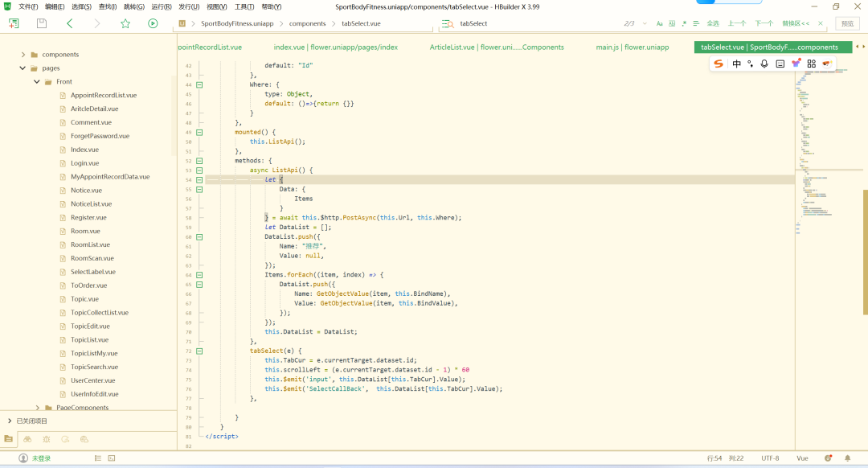The height and width of the screenshot is (468, 868).
Task: Open TopicEdit.vue in the file tree
Action: [90, 326]
